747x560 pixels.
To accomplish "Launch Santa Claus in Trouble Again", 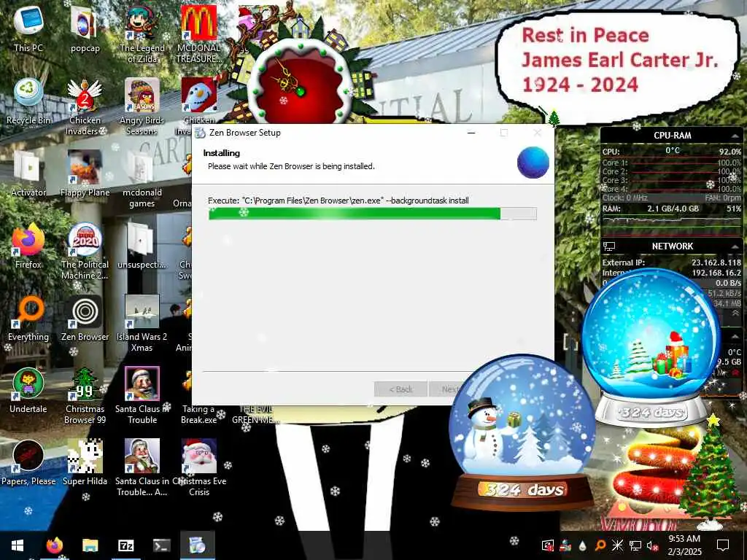I will (142, 467).
